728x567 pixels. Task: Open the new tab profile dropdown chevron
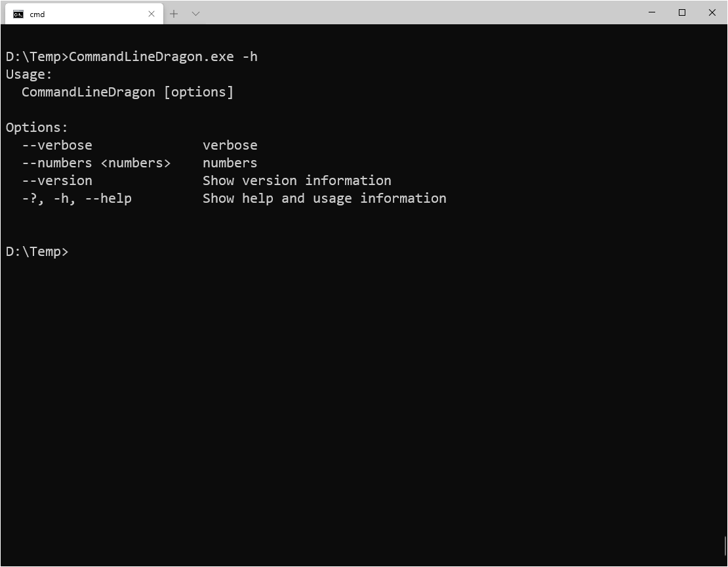tap(194, 13)
